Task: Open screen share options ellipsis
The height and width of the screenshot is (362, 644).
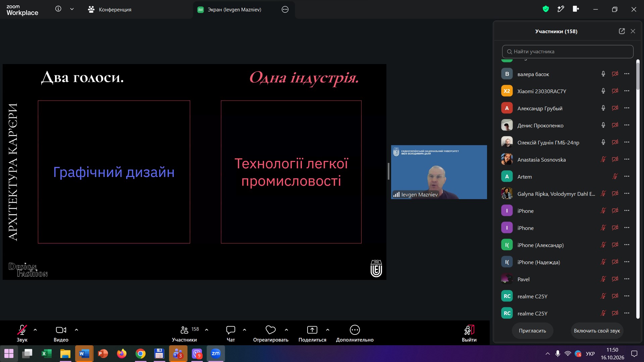Action: pyautogui.click(x=285, y=9)
